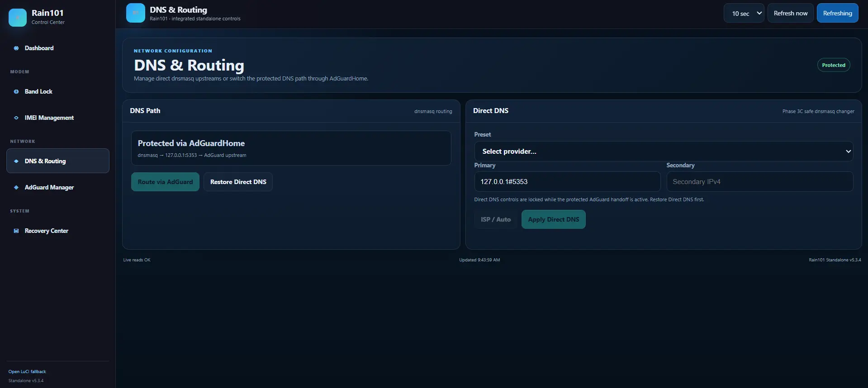Click the Secondary IPv4 input field
The height and width of the screenshot is (388, 868).
pyautogui.click(x=760, y=181)
